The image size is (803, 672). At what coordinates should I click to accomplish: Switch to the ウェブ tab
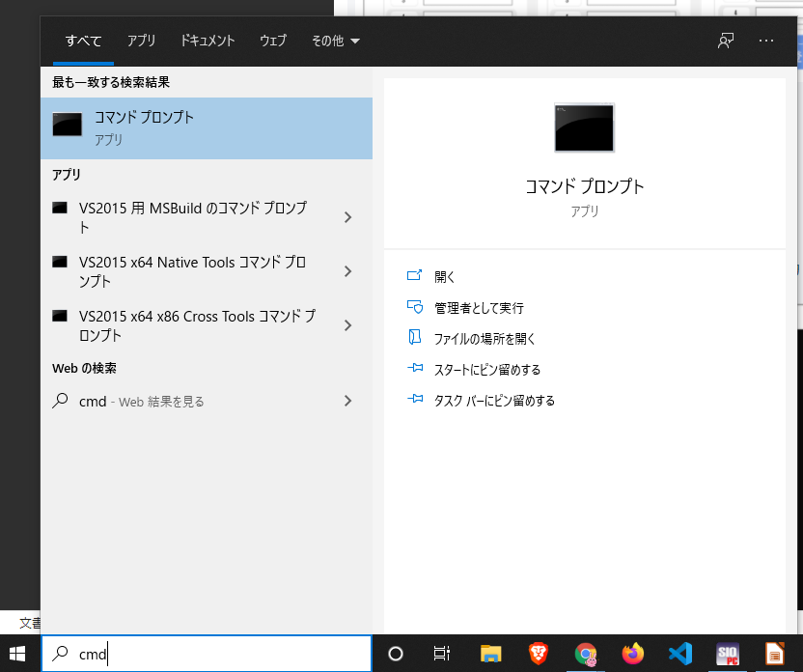(273, 41)
